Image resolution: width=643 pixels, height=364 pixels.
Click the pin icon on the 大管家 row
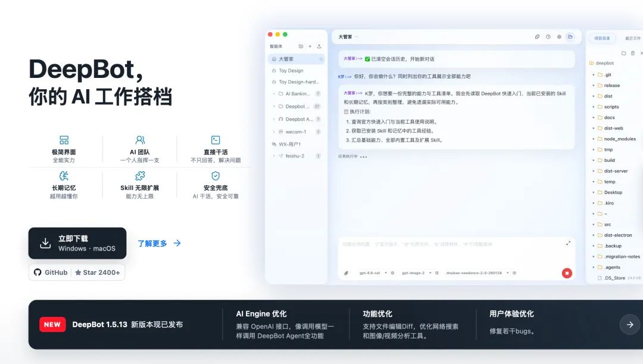point(321,59)
